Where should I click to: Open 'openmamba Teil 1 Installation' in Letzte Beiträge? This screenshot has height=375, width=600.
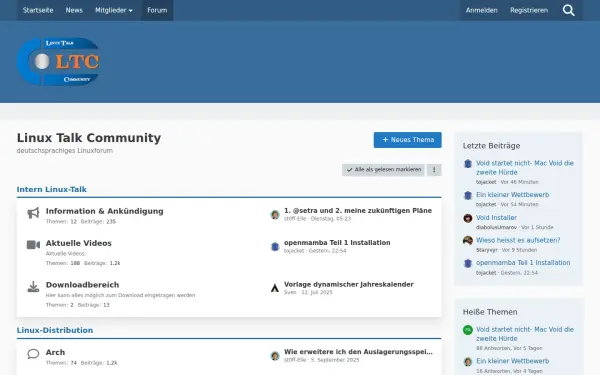coord(523,263)
